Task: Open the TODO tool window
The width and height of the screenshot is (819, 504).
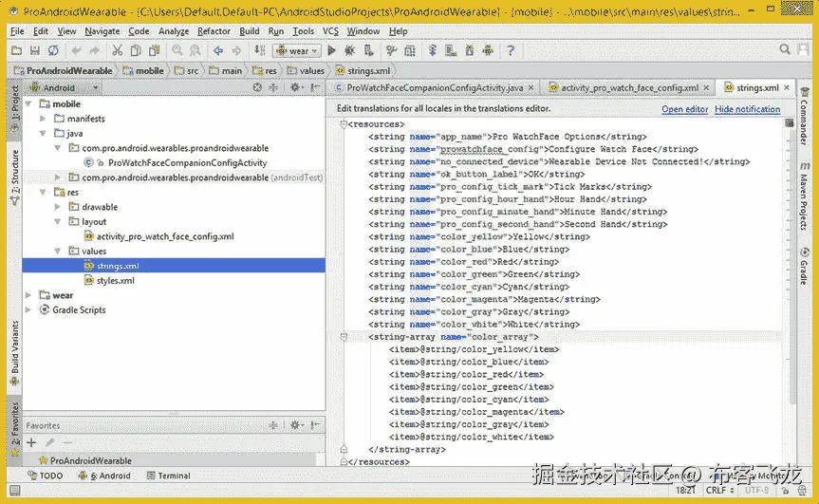Action: click(x=46, y=476)
